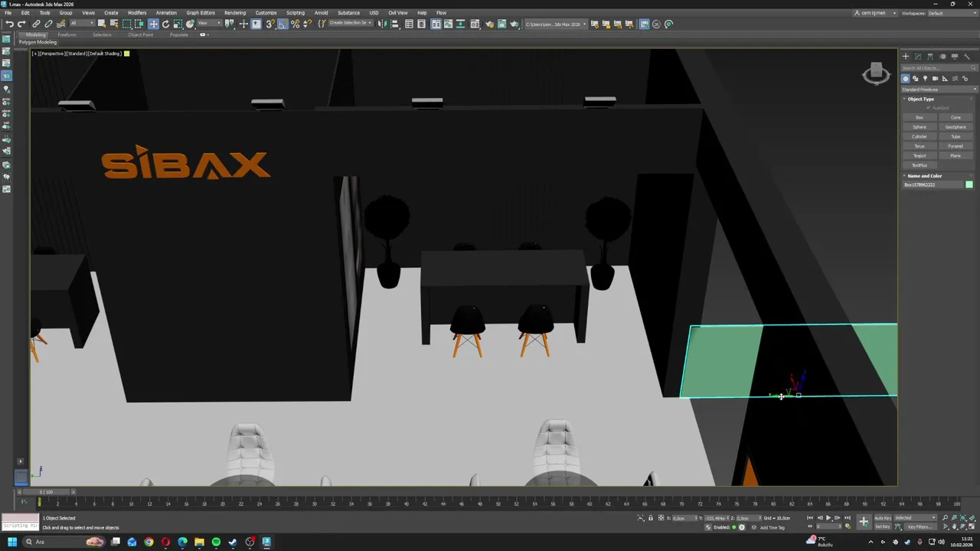Click the Teapot primitive button
Viewport: 980px width, 551px height.
920,155
